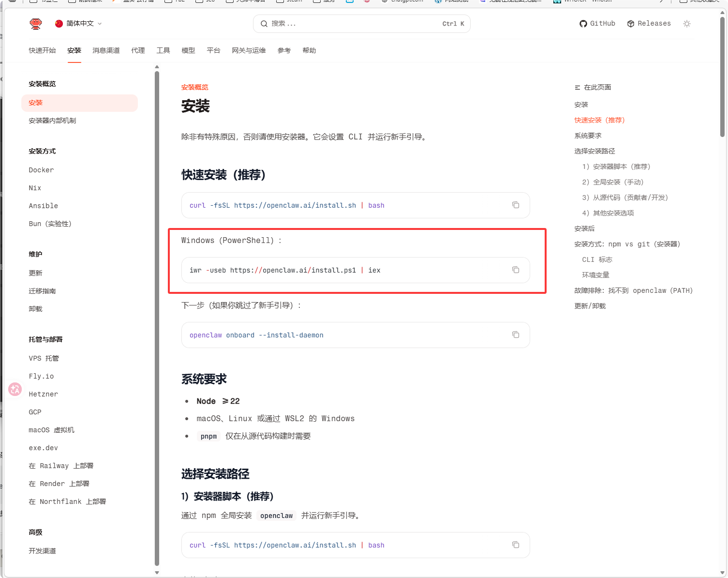Open the 简体中文 language dropdown

78,23
